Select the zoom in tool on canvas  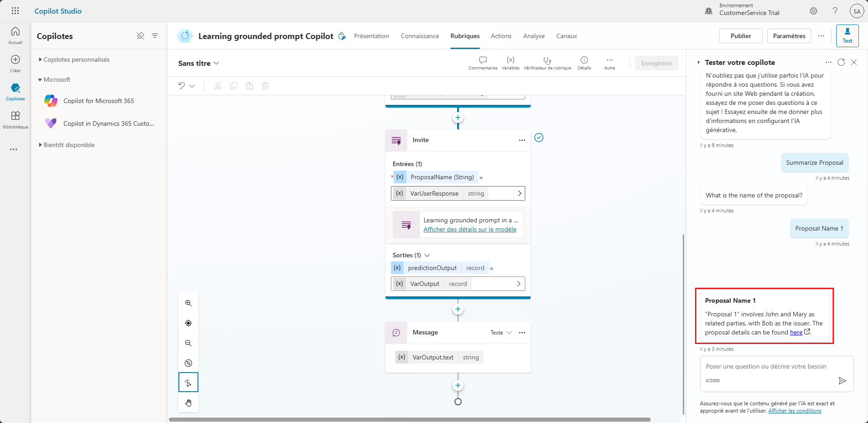tap(188, 303)
